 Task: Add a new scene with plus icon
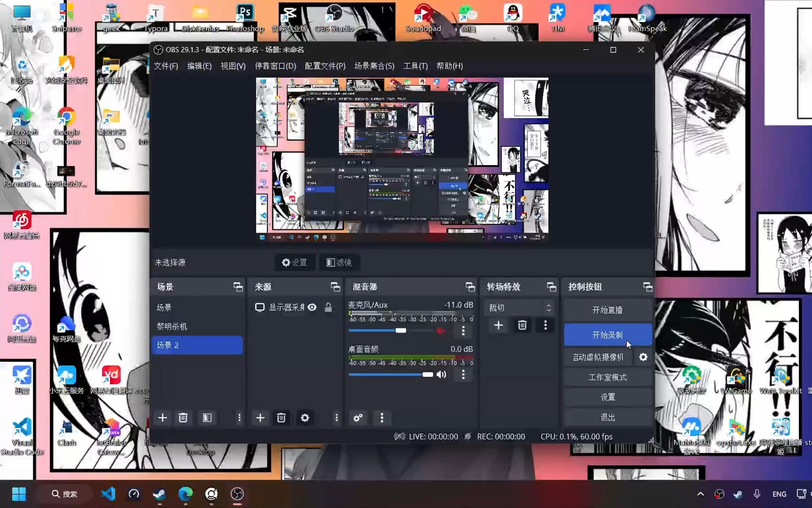point(162,418)
